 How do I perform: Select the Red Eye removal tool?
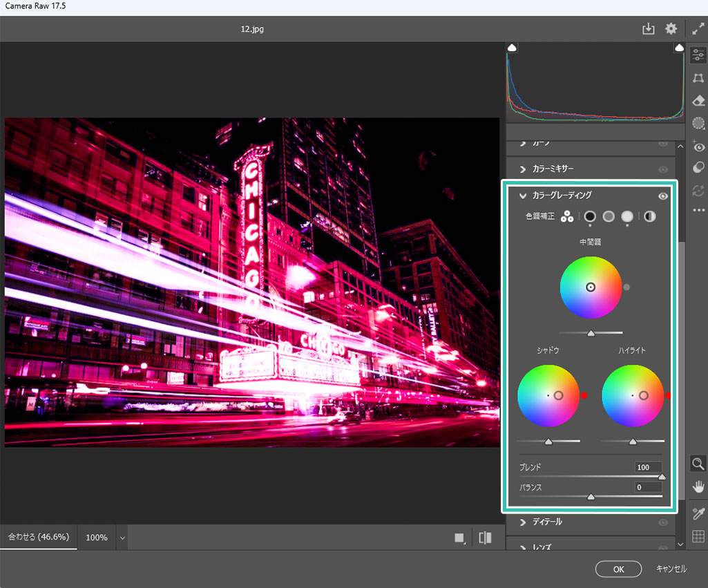coord(698,146)
